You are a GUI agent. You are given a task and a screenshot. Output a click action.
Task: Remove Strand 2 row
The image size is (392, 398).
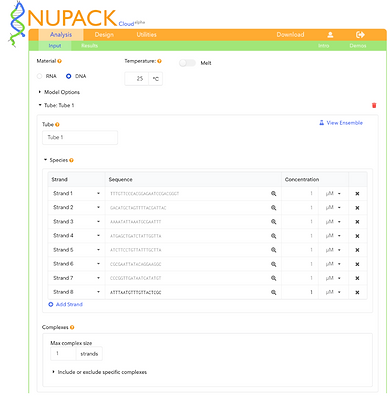point(357,208)
